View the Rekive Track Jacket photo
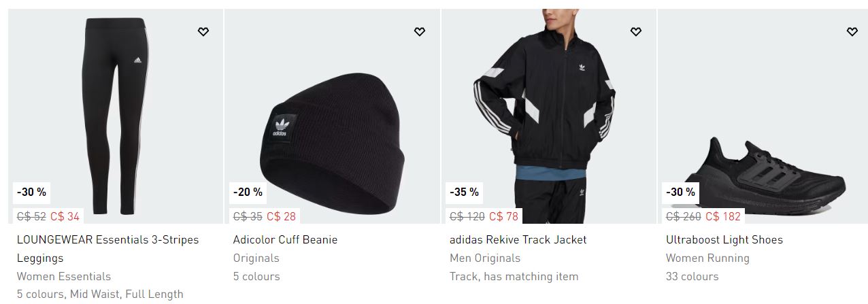Screen dimensions: 868x304 coord(548,116)
